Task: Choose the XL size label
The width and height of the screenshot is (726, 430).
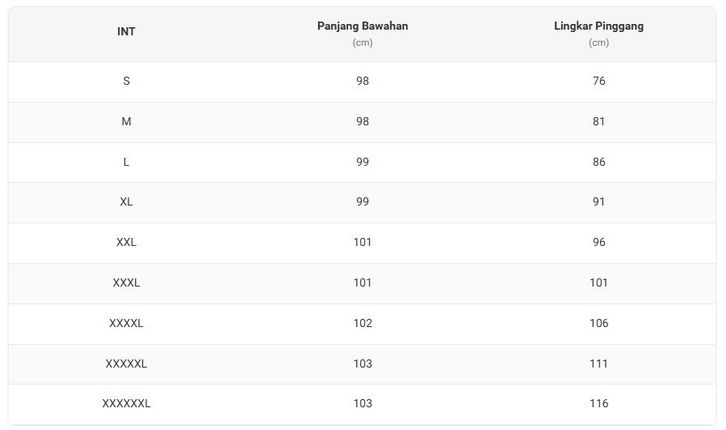Action: coord(126,202)
